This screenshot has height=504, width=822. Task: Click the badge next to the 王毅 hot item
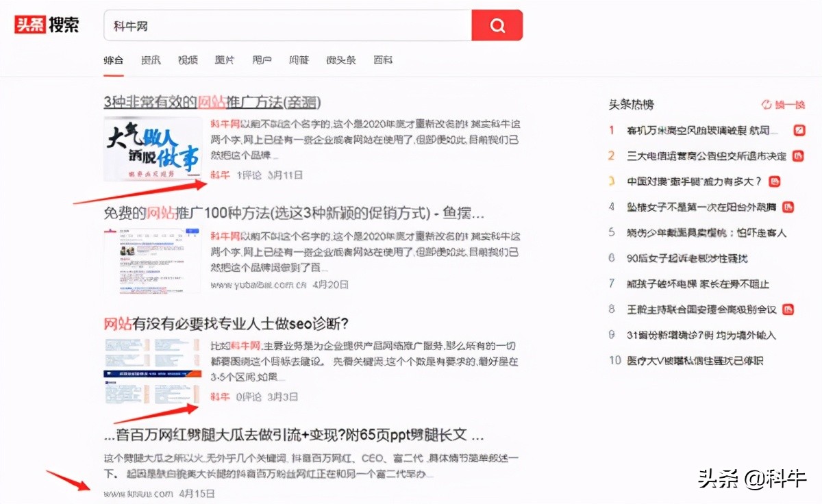coord(789,309)
